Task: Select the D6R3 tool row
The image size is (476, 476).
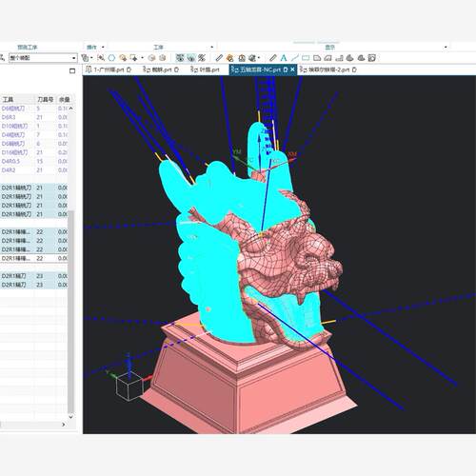Action: click(34, 117)
